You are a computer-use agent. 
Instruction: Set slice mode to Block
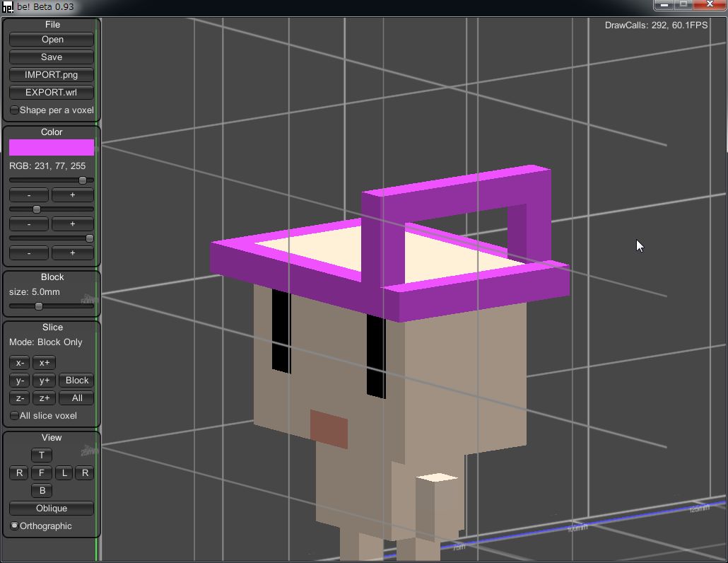pyautogui.click(x=76, y=381)
